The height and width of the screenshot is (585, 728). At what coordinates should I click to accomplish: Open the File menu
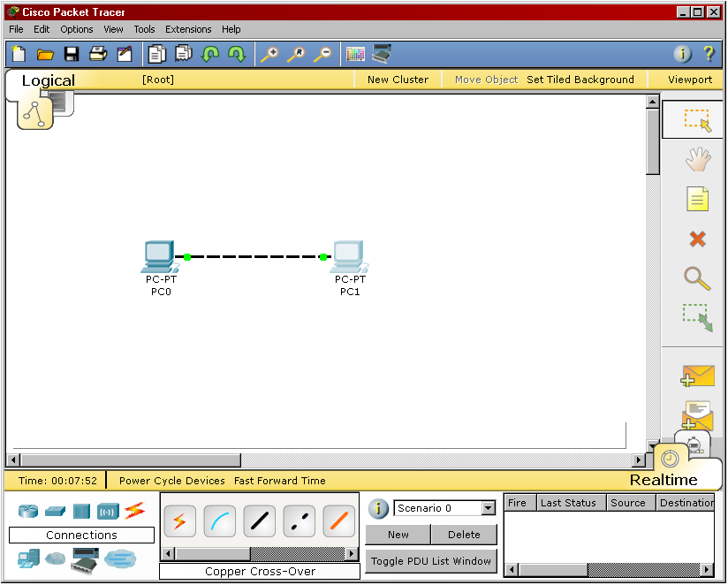click(x=16, y=29)
